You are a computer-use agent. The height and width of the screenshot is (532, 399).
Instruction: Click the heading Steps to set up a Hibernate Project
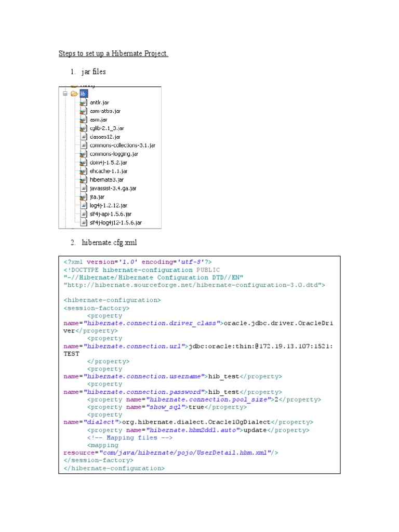pyautogui.click(x=113, y=54)
